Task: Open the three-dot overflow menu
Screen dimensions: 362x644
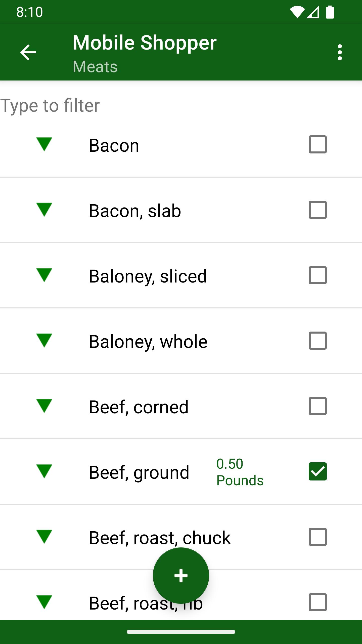Action: (x=340, y=52)
